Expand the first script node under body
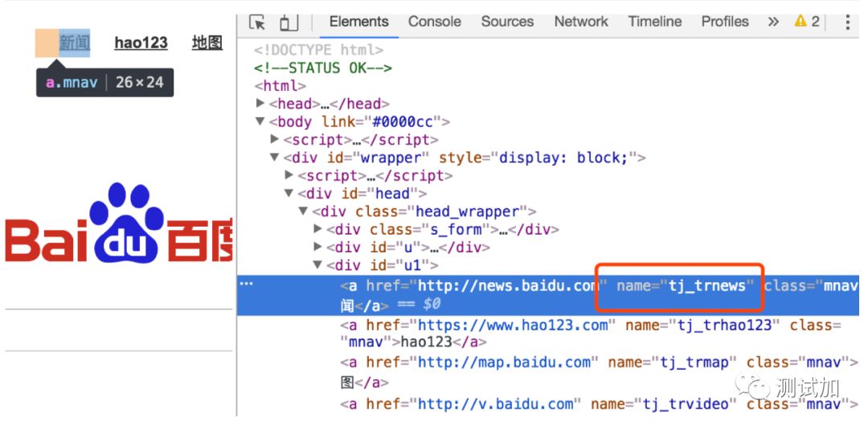Image resolution: width=868 pixels, height=426 pixels. 275,139
